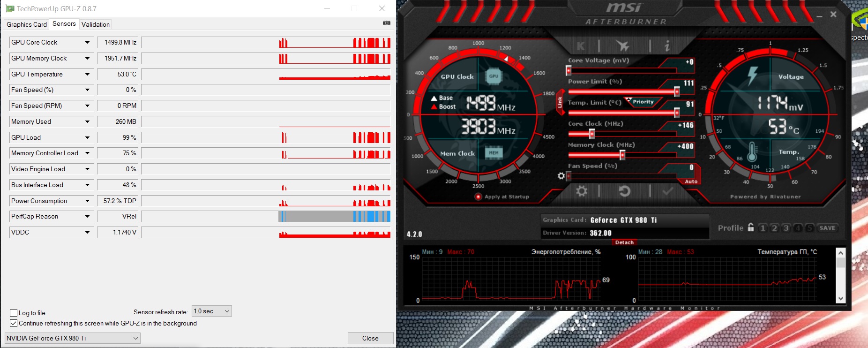Switch to Graphics Card tab
868x348 pixels.
[x=27, y=24]
